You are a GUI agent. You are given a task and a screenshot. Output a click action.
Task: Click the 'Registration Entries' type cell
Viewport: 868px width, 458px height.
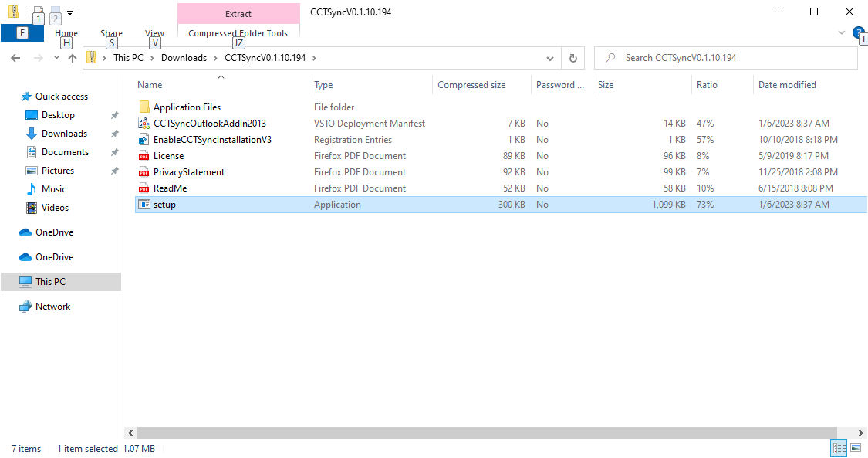click(353, 140)
